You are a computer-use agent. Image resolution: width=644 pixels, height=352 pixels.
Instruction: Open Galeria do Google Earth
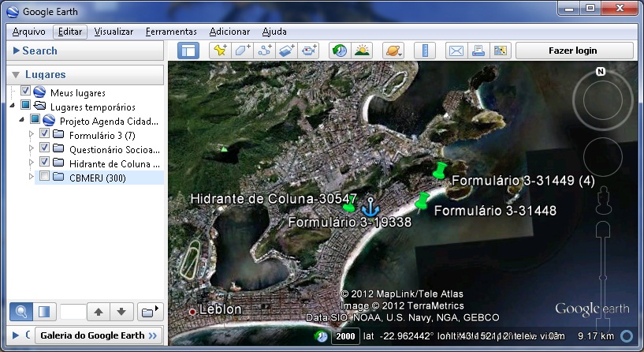[98, 335]
